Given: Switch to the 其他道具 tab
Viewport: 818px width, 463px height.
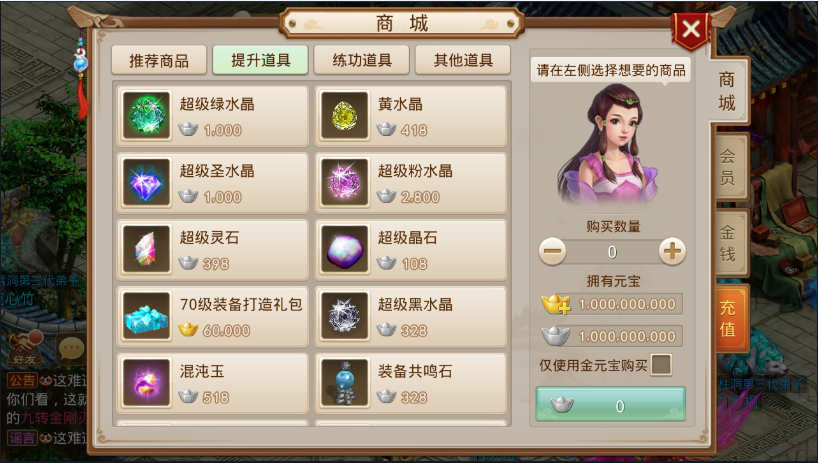Looking at the screenshot, I should [x=463, y=60].
